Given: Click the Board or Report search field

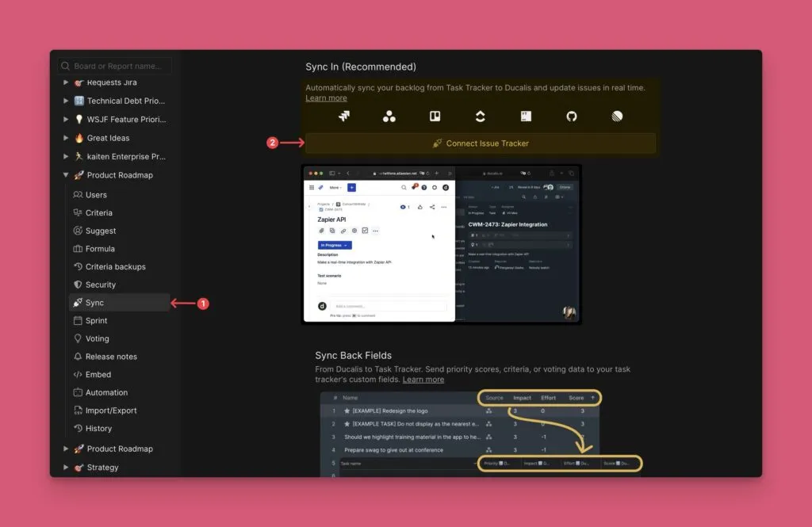Looking at the screenshot, I should coord(113,66).
